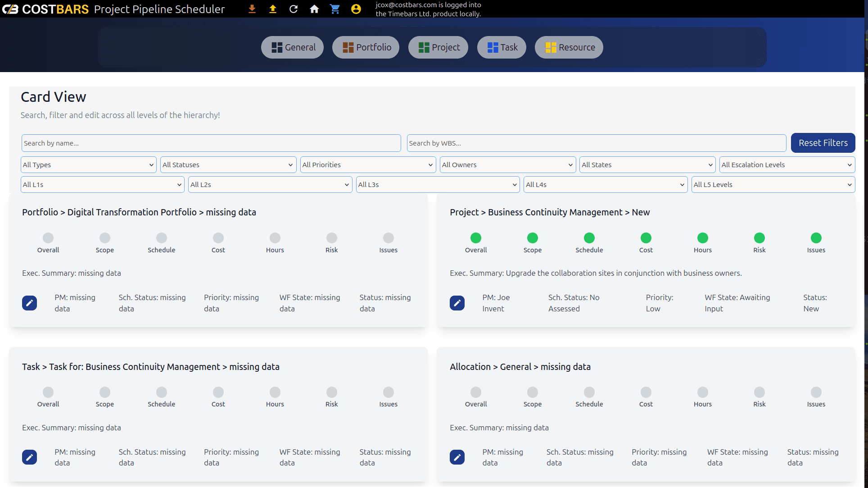Screen dimensions: 868x488
Task: Click green Schedule indicator on Project card
Action: pos(589,238)
